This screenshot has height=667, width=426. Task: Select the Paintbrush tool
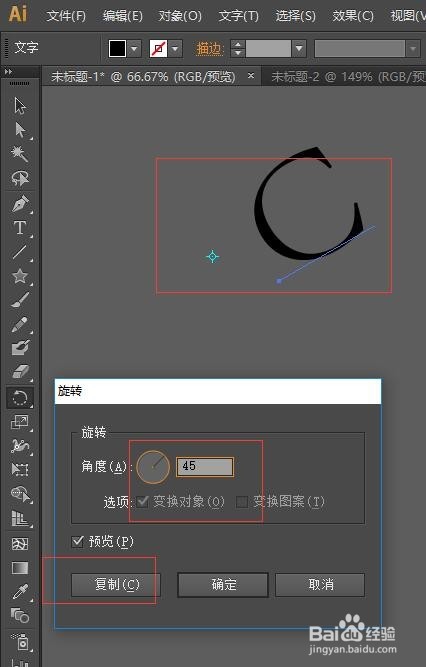click(20, 300)
